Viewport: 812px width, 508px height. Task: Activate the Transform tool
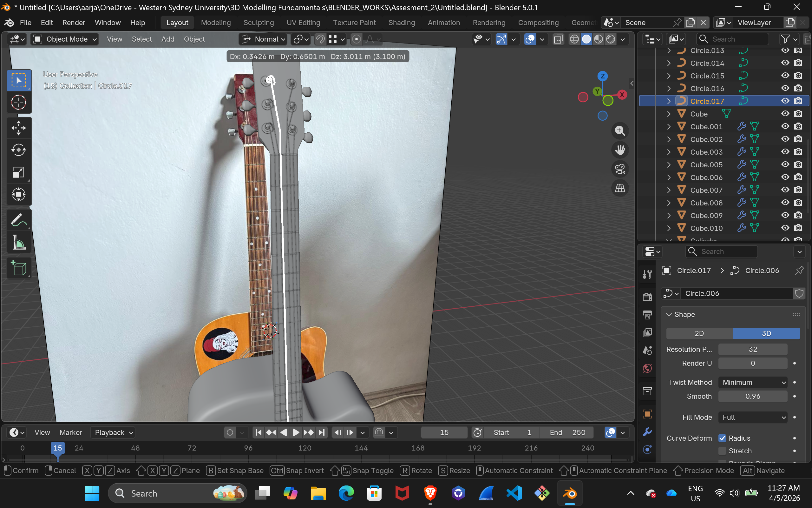(x=19, y=194)
